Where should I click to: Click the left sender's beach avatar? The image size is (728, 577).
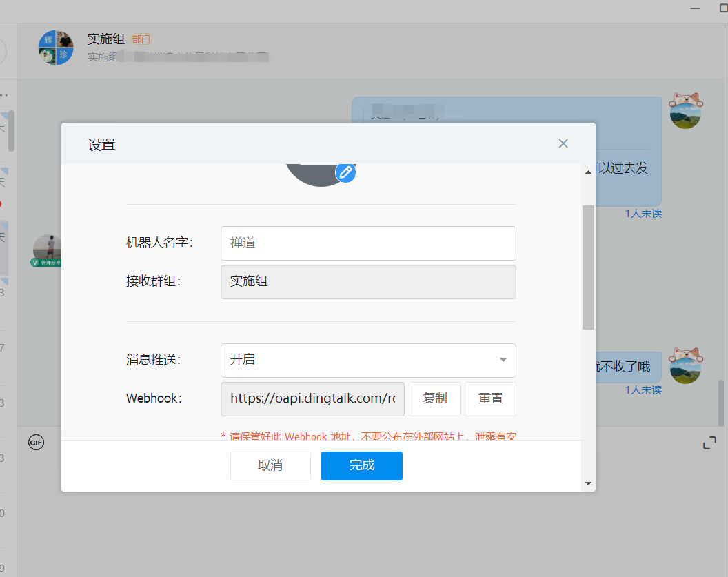[47, 250]
